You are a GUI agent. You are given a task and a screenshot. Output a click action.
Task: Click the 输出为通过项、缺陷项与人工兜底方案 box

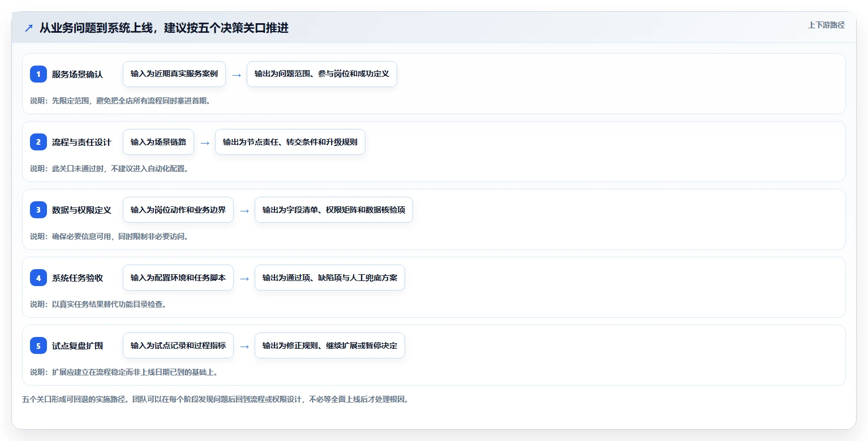(330, 278)
